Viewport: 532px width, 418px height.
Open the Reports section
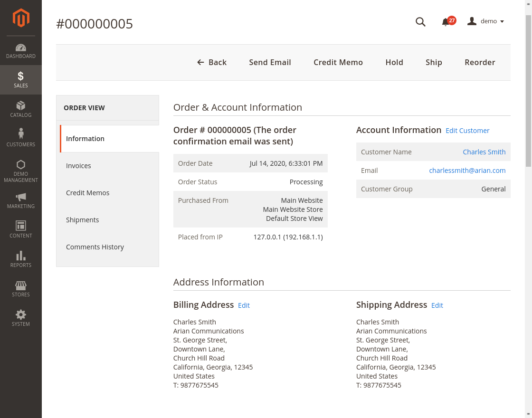click(20, 259)
